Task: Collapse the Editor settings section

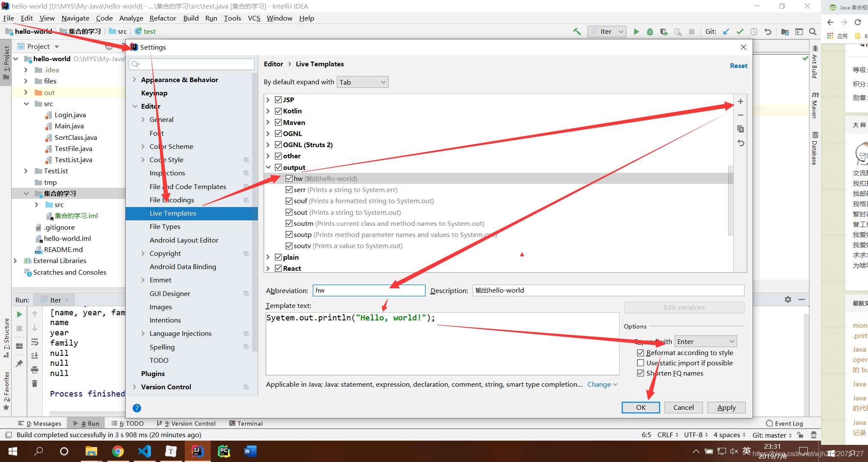Action: (135, 106)
